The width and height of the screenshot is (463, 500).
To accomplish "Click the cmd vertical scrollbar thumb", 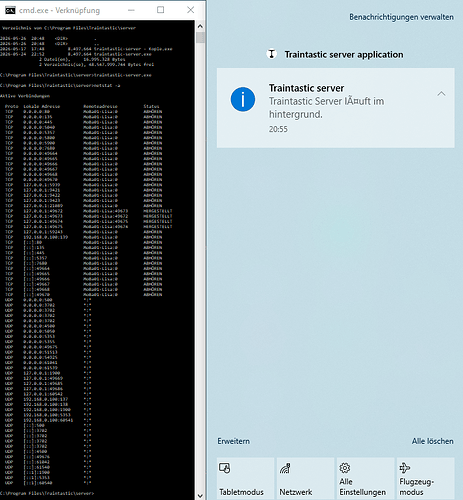I will [200, 37].
